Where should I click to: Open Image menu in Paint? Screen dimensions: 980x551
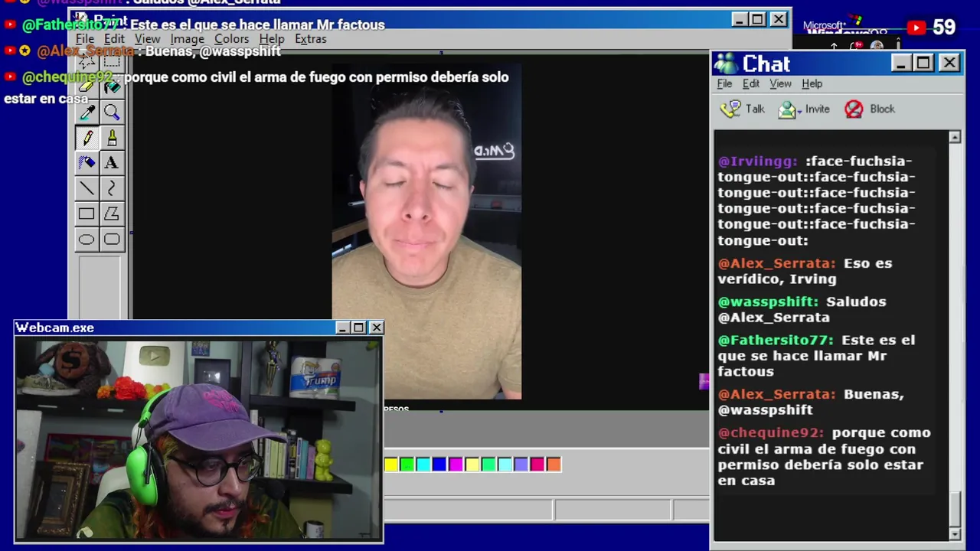(x=187, y=39)
